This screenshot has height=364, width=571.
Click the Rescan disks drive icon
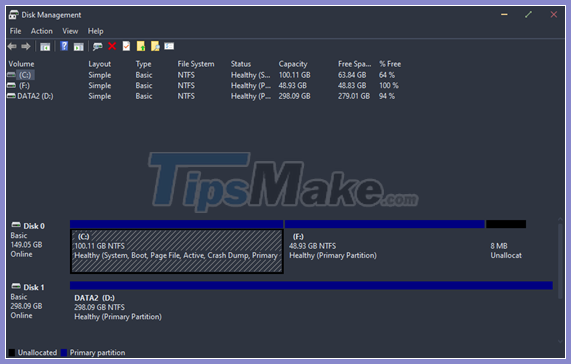pos(97,46)
